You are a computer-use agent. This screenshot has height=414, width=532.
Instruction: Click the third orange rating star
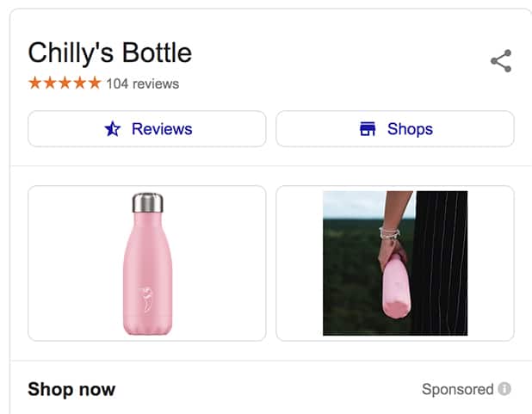(65, 83)
